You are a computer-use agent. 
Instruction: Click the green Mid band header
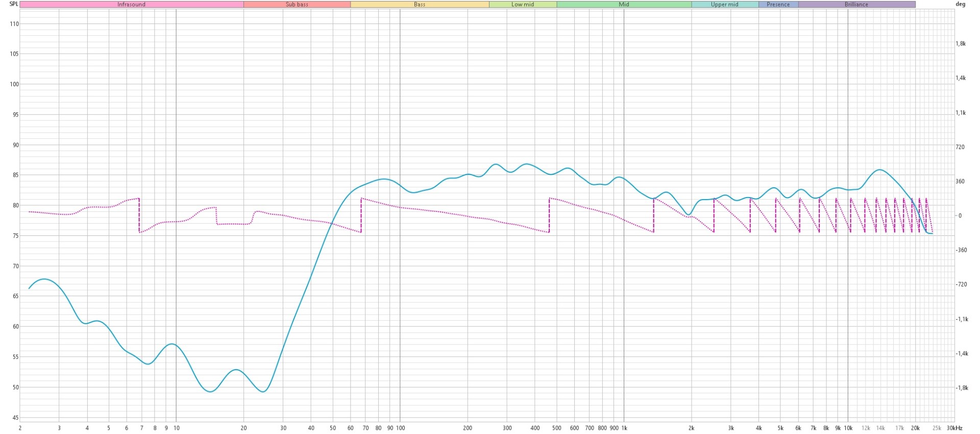pyautogui.click(x=624, y=5)
